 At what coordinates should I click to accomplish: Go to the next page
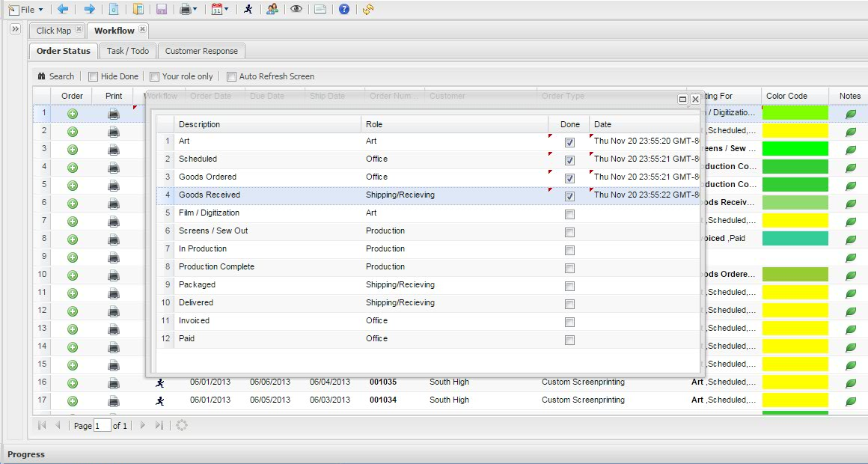(x=143, y=425)
